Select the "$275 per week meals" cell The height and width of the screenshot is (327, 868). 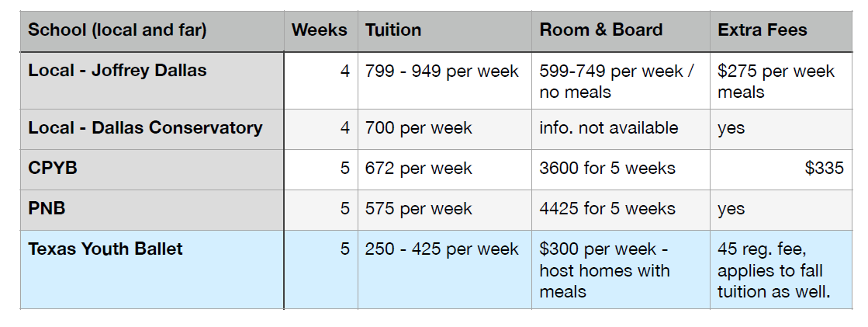click(776, 81)
